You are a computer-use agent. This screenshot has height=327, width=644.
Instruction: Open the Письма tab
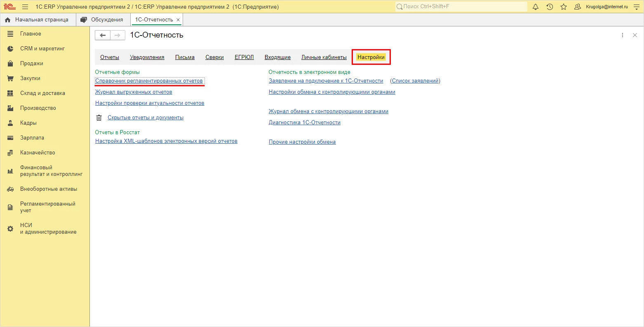pyautogui.click(x=185, y=57)
